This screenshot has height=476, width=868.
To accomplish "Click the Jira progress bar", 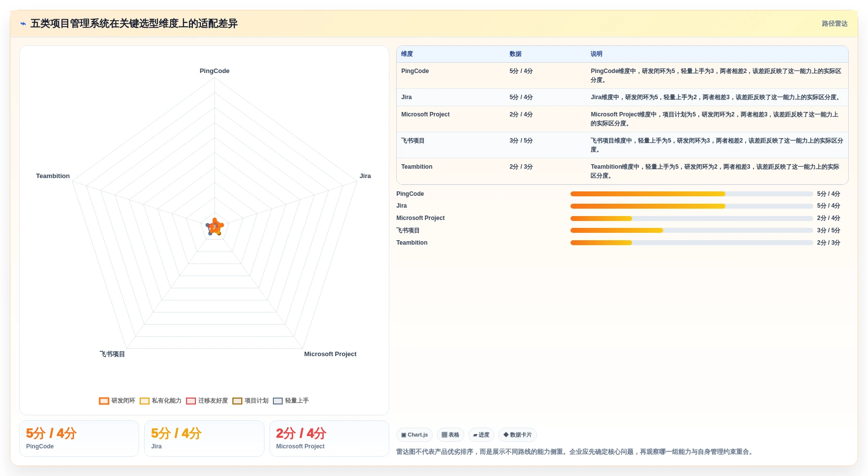I will coord(691,206).
